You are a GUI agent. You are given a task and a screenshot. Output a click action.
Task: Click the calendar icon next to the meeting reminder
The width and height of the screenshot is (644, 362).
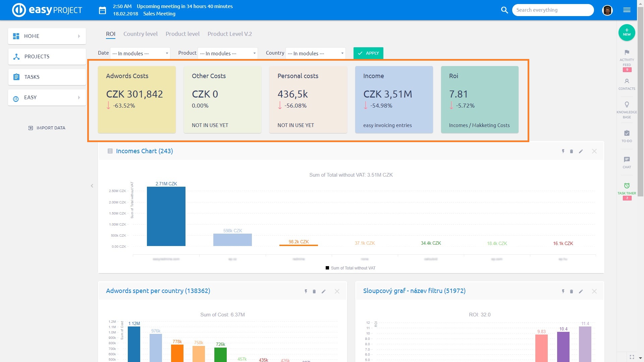[103, 10]
